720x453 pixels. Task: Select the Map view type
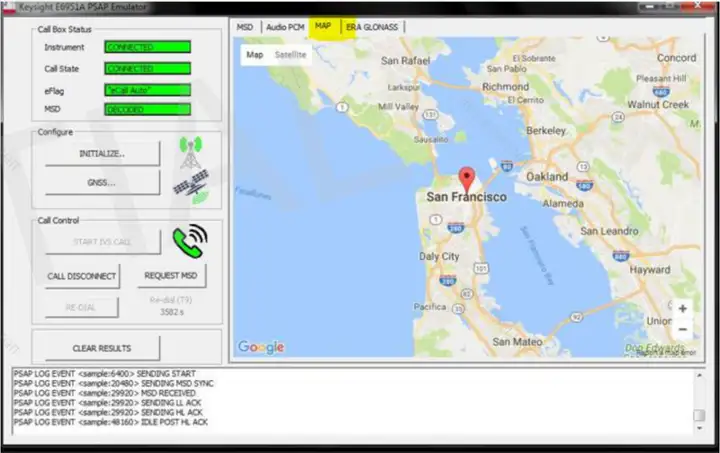click(254, 55)
